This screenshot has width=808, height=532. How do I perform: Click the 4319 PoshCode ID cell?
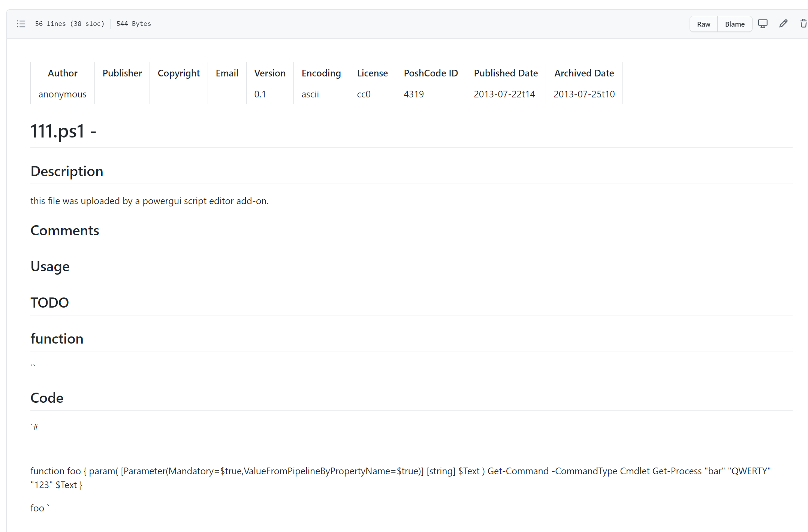click(414, 94)
